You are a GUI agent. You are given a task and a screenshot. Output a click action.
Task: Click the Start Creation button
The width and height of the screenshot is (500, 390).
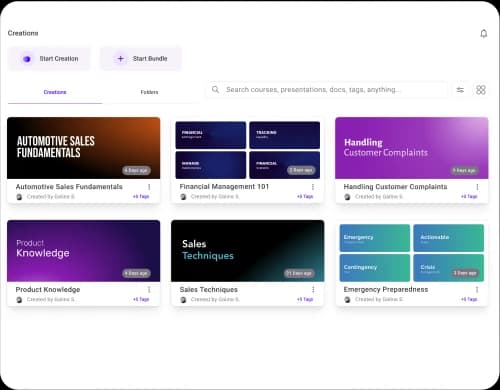pos(49,59)
